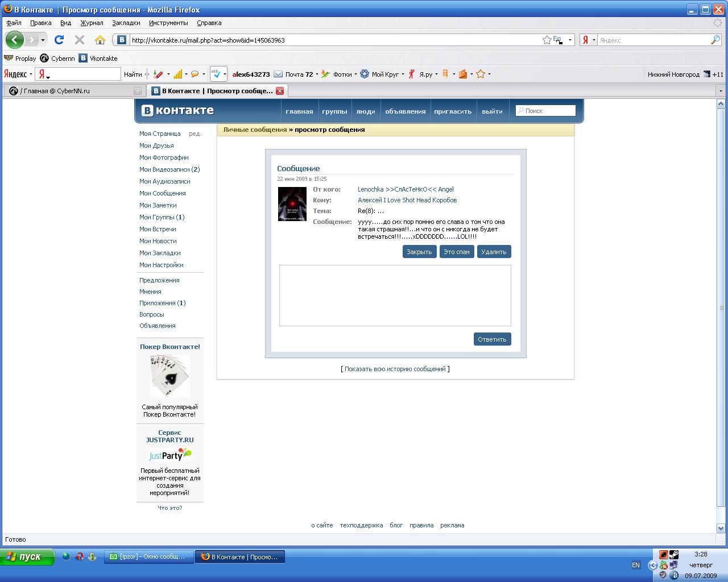Click the spell check icon in Yandex toolbar

point(216,74)
